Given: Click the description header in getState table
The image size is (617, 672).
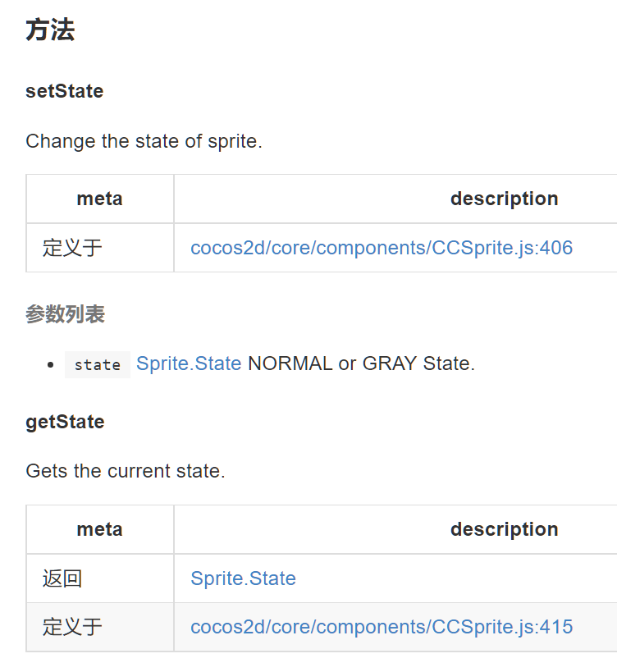Looking at the screenshot, I should [x=504, y=529].
